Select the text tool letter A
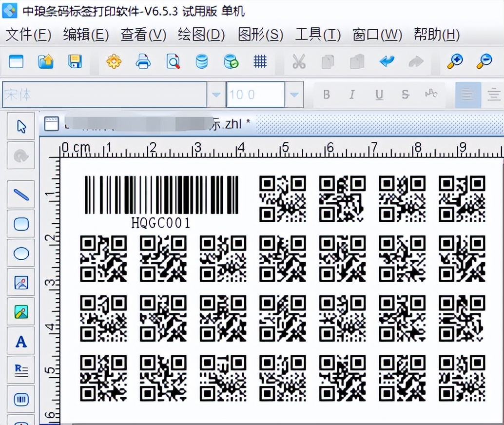This screenshot has width=504, height=425. pos(21,341)
